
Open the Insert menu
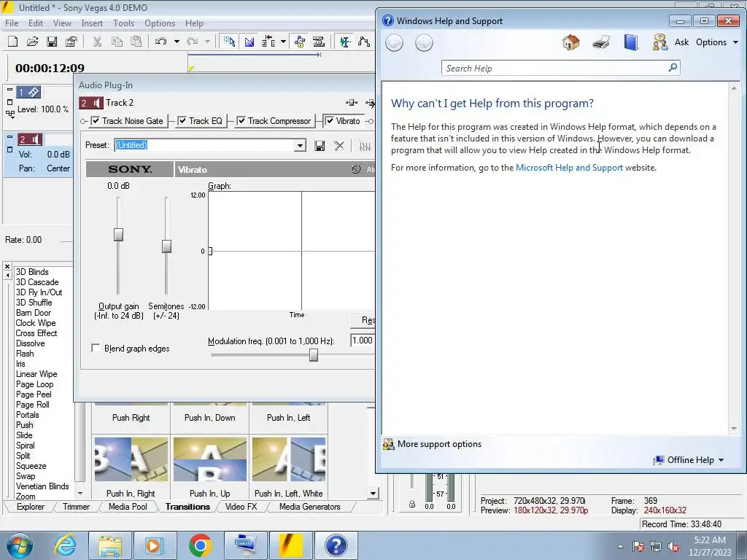point(92,23)
